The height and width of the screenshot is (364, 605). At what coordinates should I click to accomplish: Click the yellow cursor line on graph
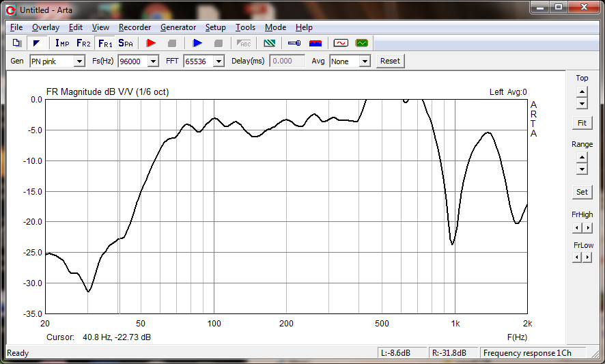[119, 206]
